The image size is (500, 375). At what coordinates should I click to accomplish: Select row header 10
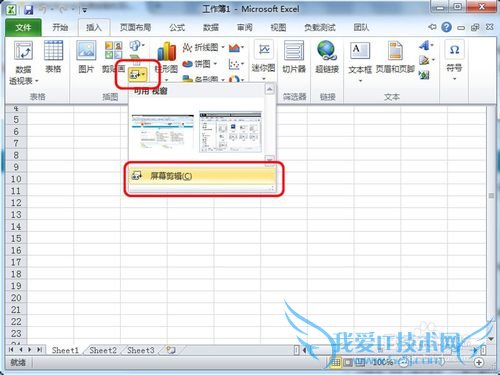click(16, 179)
